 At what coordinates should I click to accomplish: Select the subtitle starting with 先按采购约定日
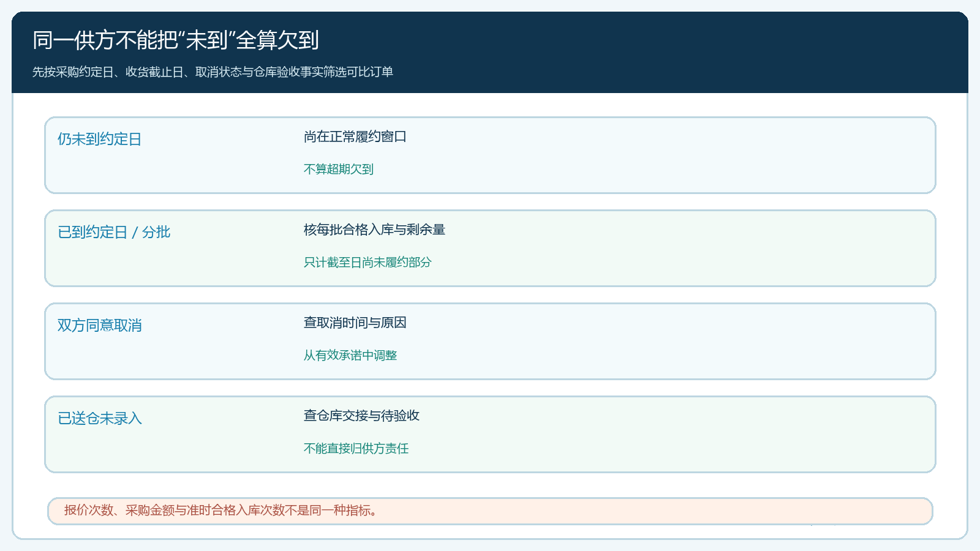213,72
